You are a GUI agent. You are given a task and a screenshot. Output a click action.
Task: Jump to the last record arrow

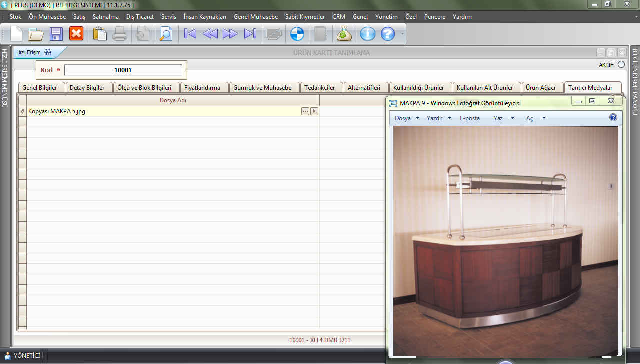[250, 34]
